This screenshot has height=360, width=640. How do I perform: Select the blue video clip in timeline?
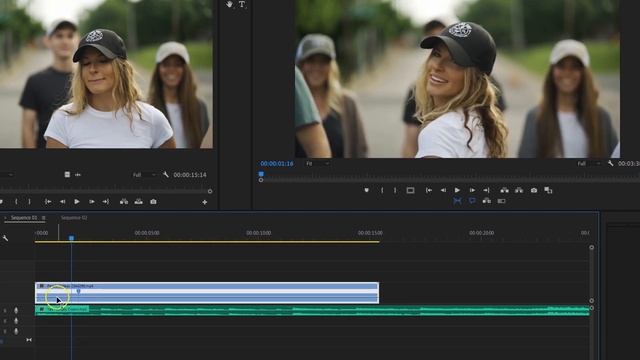point(207,293)
